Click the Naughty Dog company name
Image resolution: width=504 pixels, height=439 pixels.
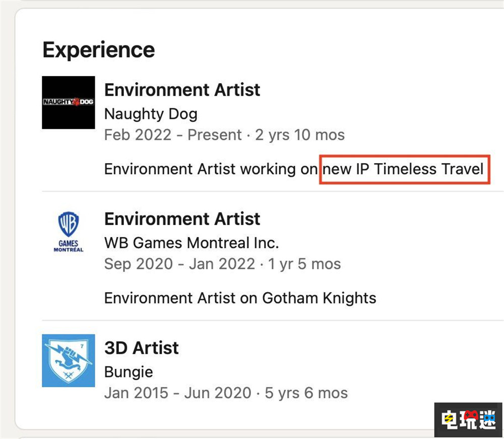click(x=151, y=114)
